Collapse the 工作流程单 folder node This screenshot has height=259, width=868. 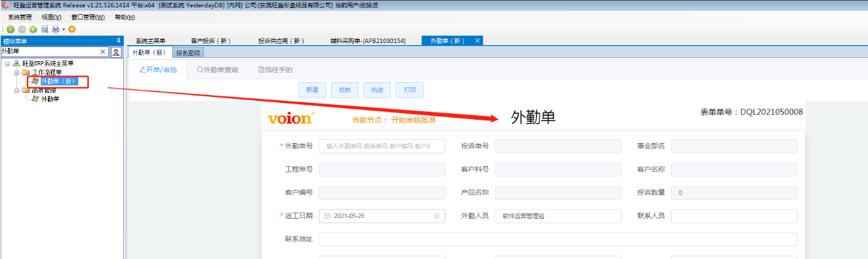16,72
